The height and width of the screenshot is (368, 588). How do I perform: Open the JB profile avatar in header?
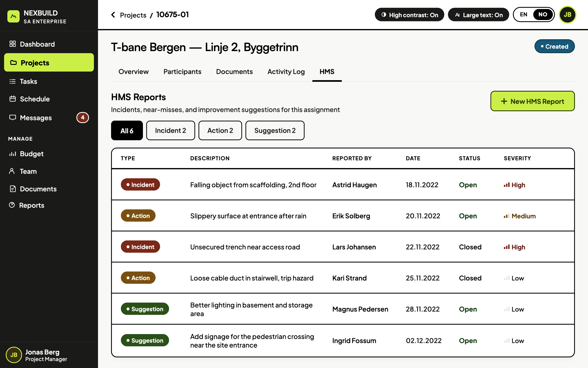click(567, 15)
